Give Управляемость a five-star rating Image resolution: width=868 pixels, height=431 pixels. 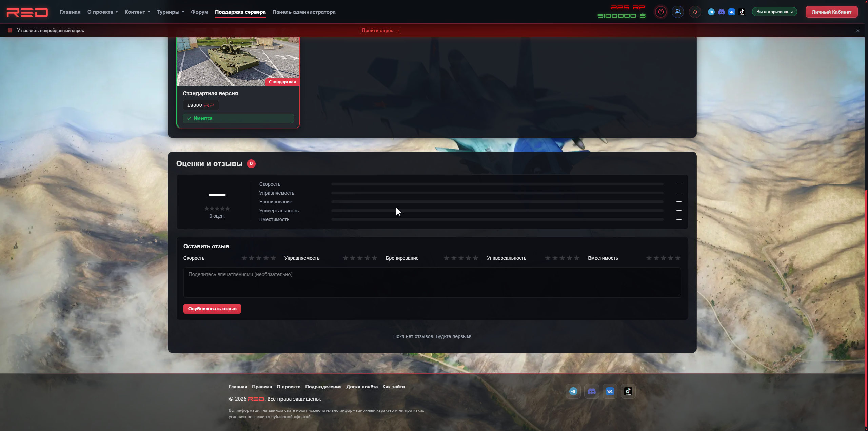[374, 258]
